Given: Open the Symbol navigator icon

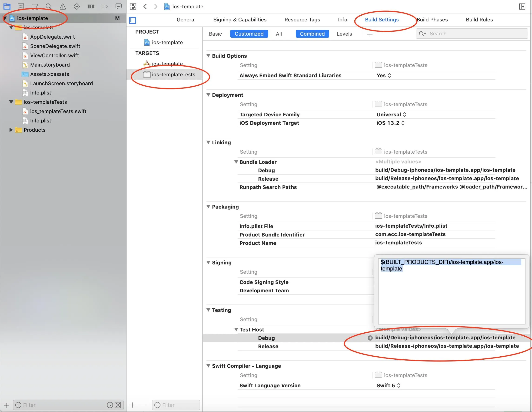Looking at the screenshot, I should [35, 7].
